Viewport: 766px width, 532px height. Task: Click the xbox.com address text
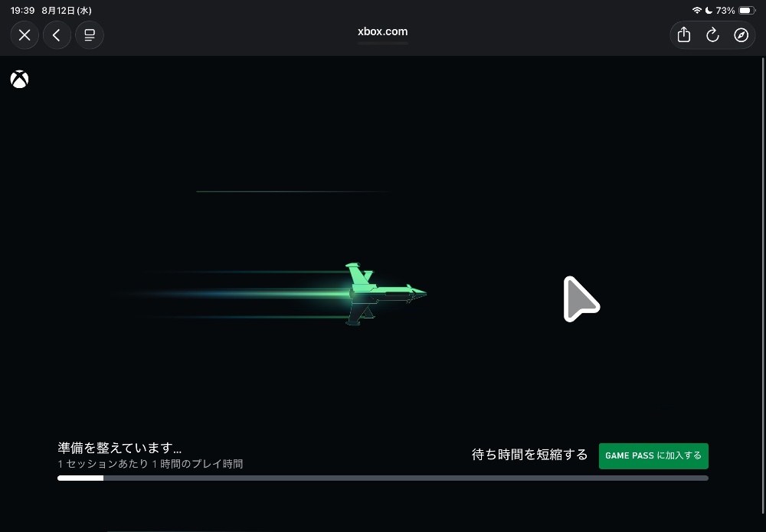pos(382,31)
